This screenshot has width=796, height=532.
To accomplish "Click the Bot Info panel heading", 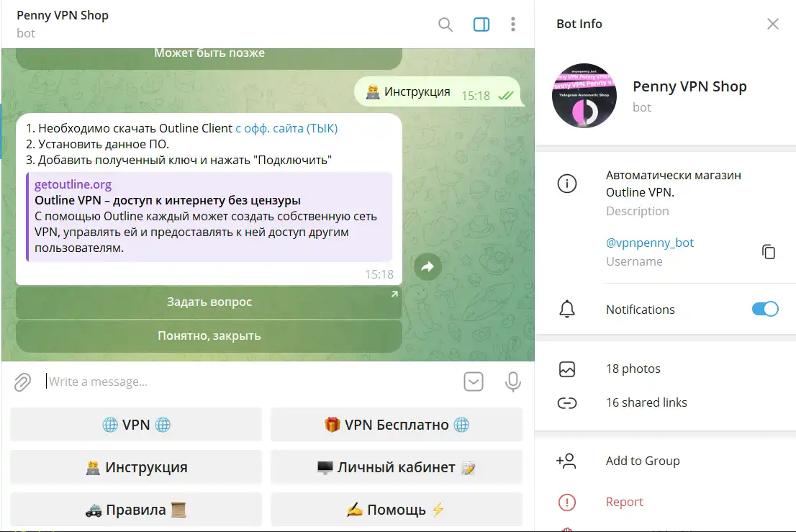I will coord(579,24).
